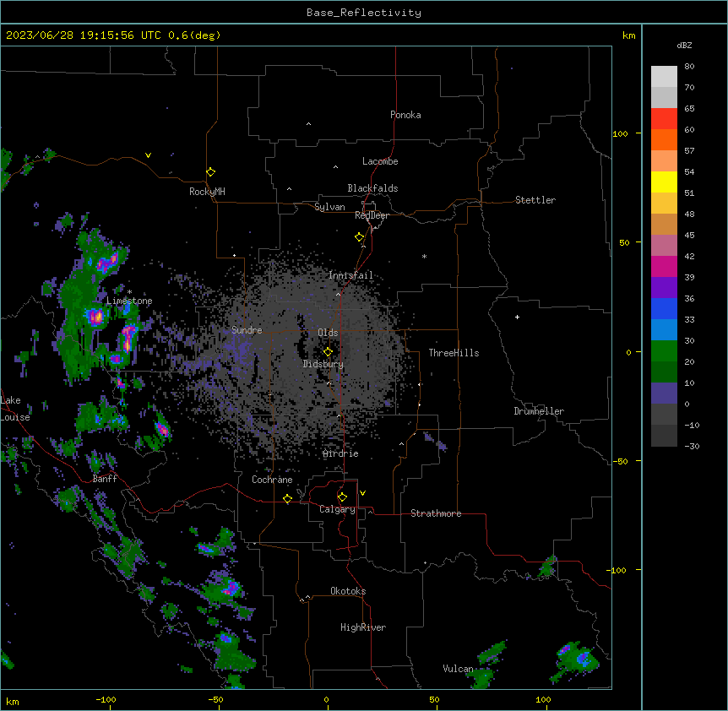Viewport: 728px width, 711px height.
Task: Click the Blackfalds city label
Action: pos(372,188)
